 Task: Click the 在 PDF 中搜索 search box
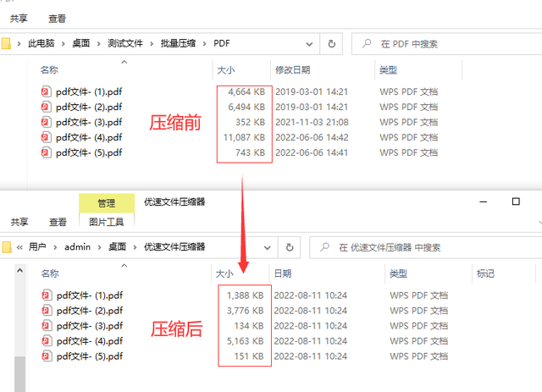(x=446, y=44)
